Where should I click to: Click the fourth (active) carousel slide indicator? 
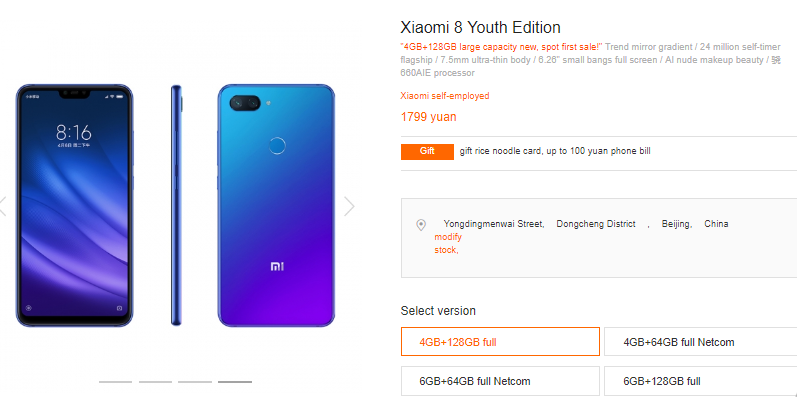tap(235, 382)
